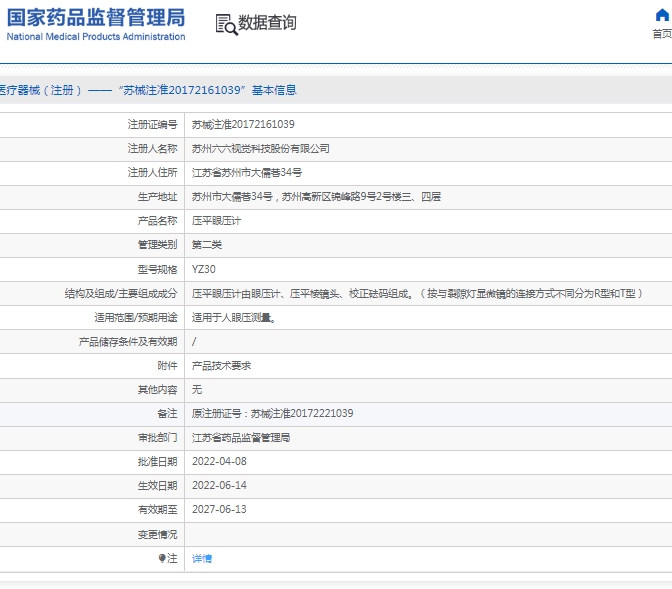Click the page title 基本信息 heading
Image resolution: width=672 pixels, height=589 pixels.
tap(274, 90)
